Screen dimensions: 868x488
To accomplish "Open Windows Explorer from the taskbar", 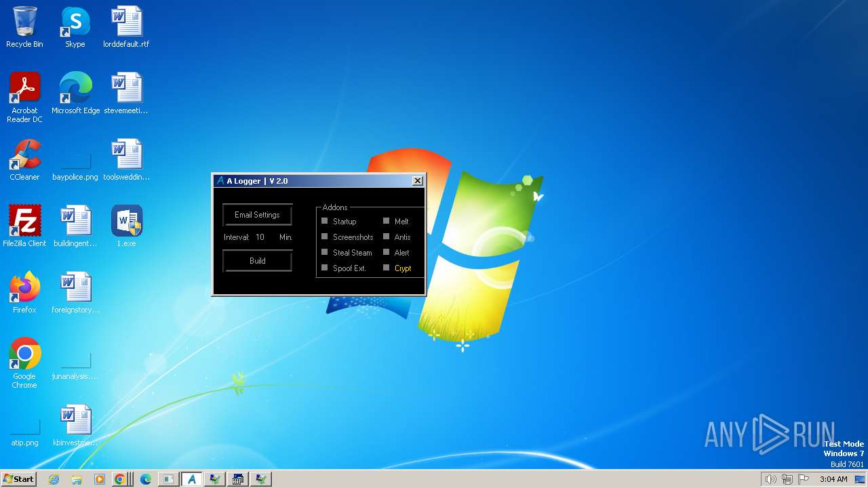I will (x=77, y=479).
